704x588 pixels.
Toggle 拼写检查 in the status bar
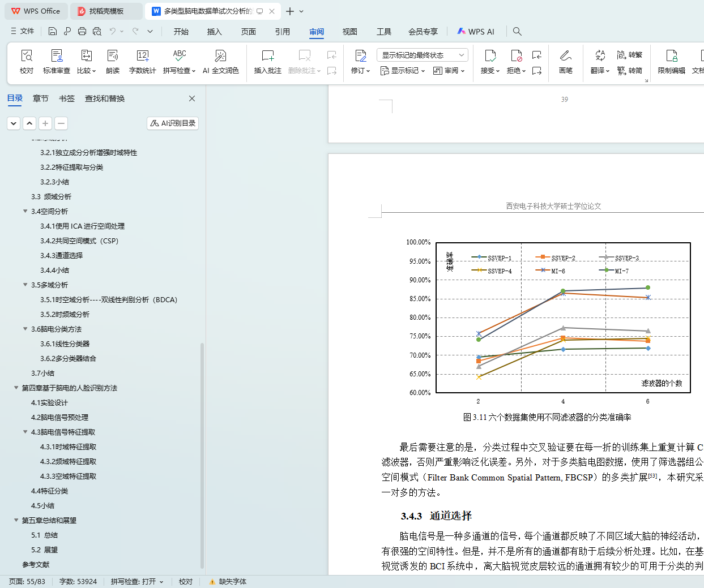coord(137,582)
